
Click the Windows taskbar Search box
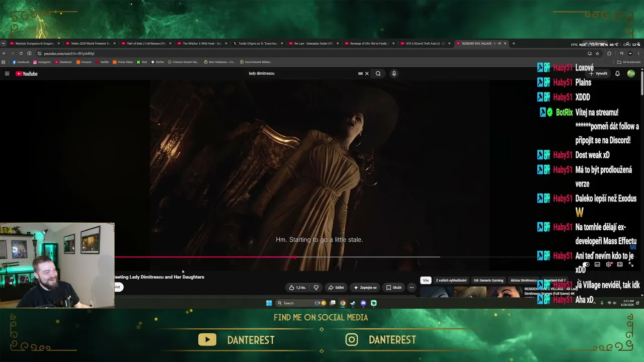(301, 303)
